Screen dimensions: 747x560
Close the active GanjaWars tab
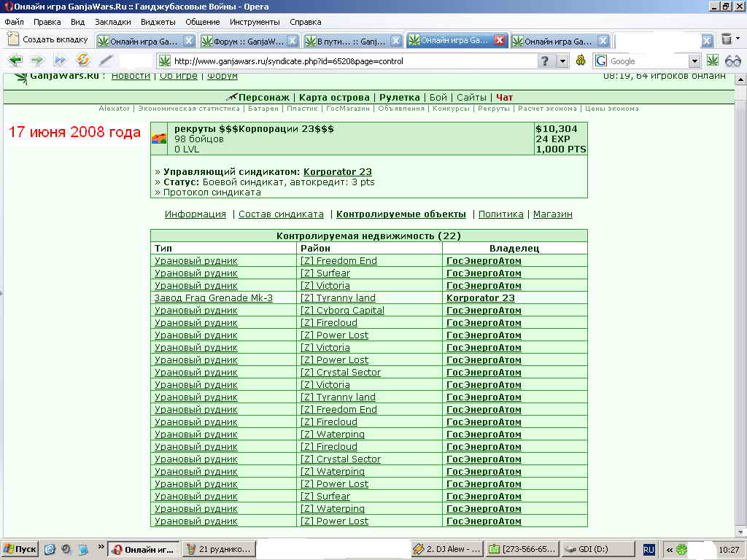pyautogui.click(x=500, y=41)
